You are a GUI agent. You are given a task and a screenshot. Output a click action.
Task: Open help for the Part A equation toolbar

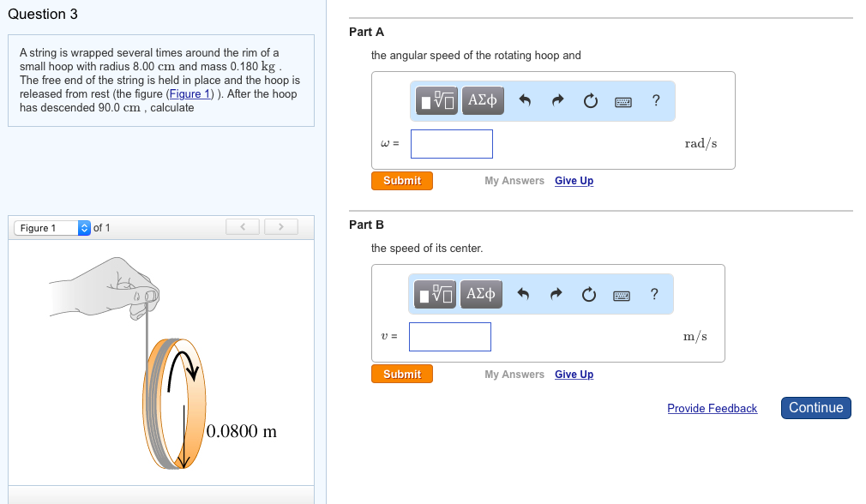tap(656, 100)
